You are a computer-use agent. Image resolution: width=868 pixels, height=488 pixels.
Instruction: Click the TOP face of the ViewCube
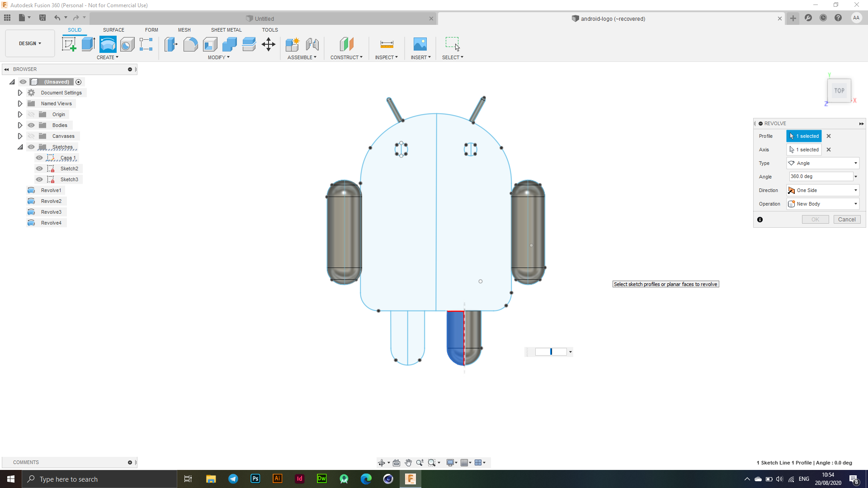coord(840,90)
